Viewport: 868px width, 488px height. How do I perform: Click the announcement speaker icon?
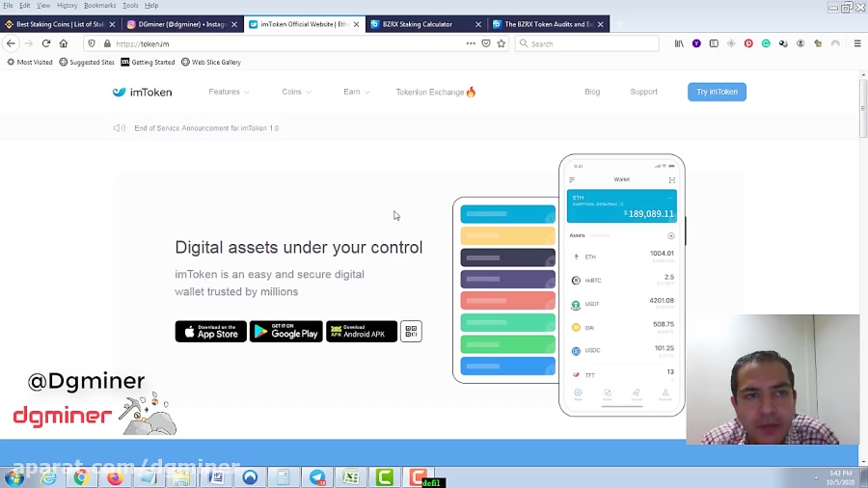(x=119, y=128)
